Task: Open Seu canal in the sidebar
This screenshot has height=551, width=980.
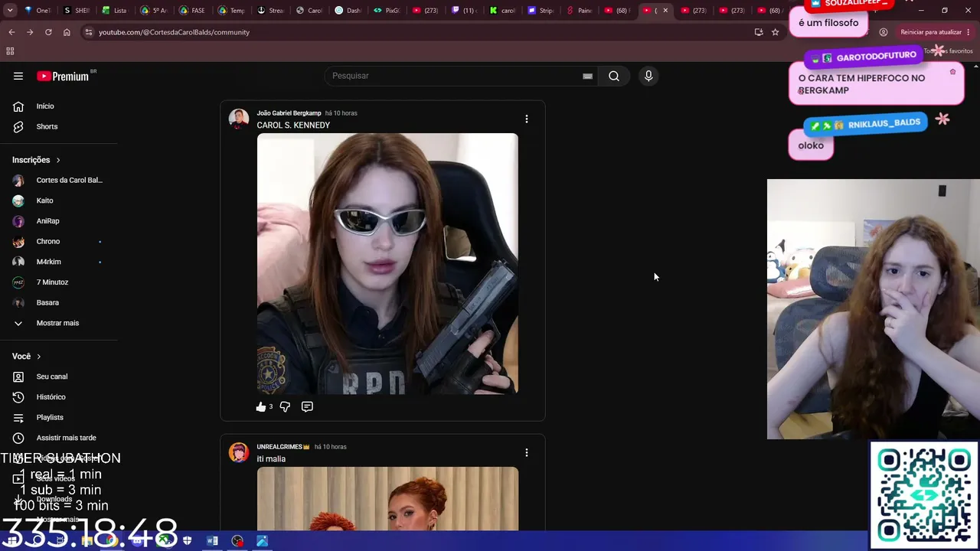Action: (x=58, y=377)
